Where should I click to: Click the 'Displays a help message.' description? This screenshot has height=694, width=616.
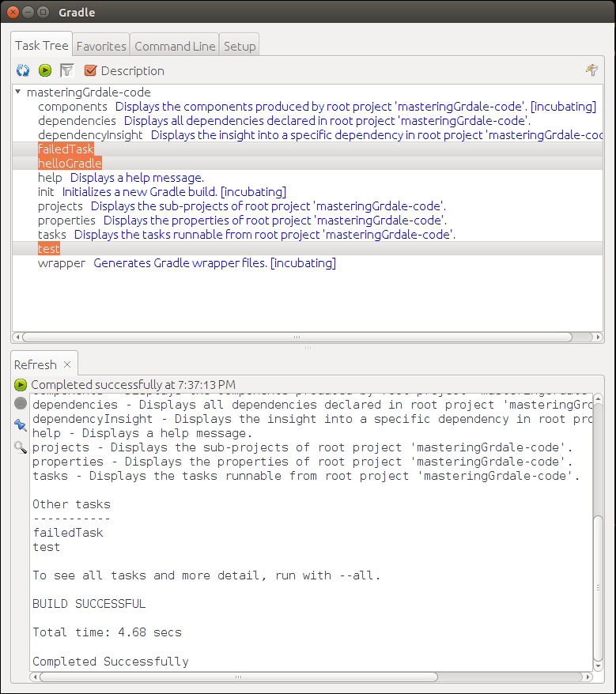[138, 178]
